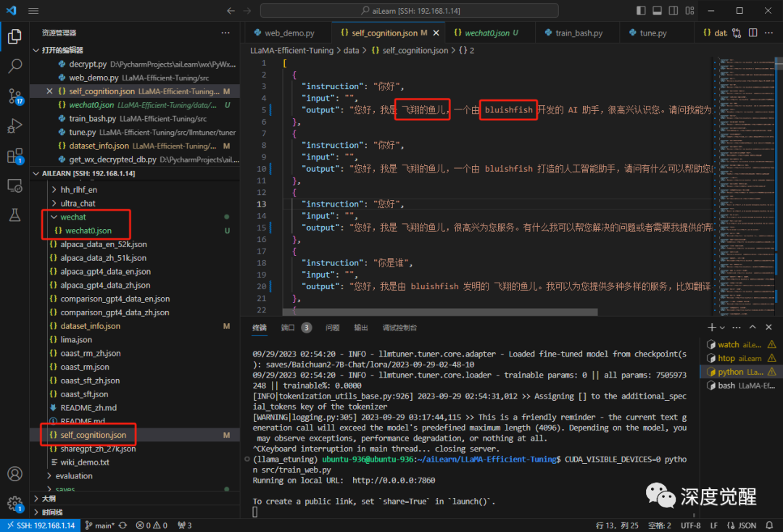Open notifications bell in status bar
Viewport: 783px width, 532px height.
[x=769, y=525]
